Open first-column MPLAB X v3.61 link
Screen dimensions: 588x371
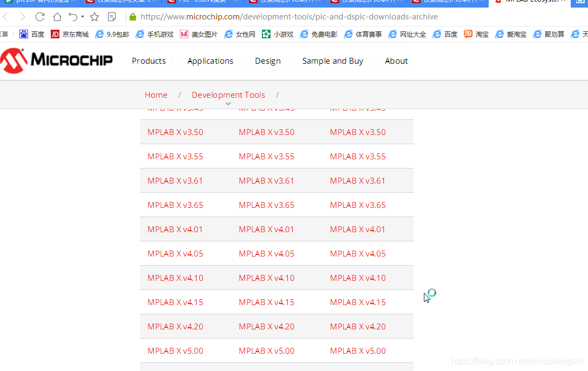175,181
